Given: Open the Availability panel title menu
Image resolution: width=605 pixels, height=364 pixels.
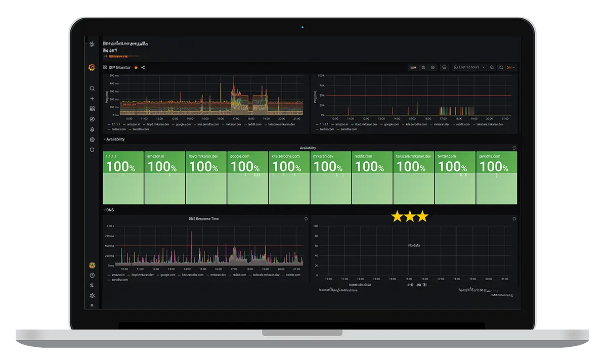Looking at the screenshot, I should point(308,148).
